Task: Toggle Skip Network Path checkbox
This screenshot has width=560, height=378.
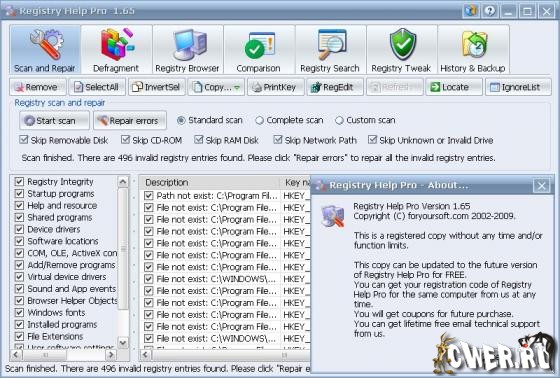Action: tap(278, 140)
